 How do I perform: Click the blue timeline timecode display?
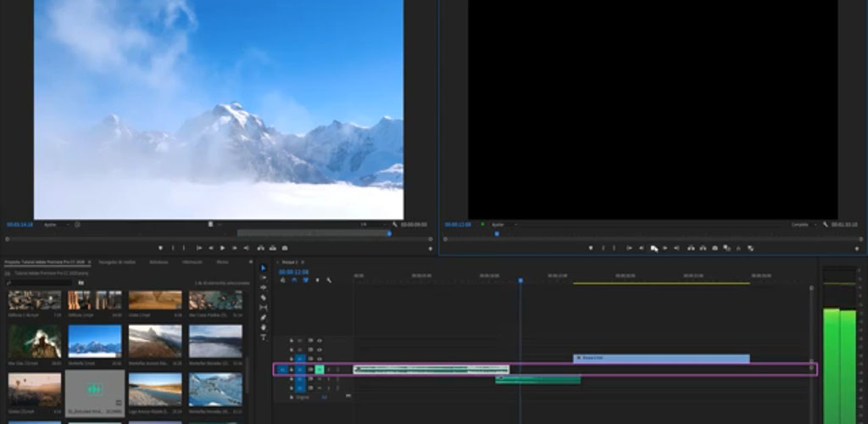click(292, 272)
